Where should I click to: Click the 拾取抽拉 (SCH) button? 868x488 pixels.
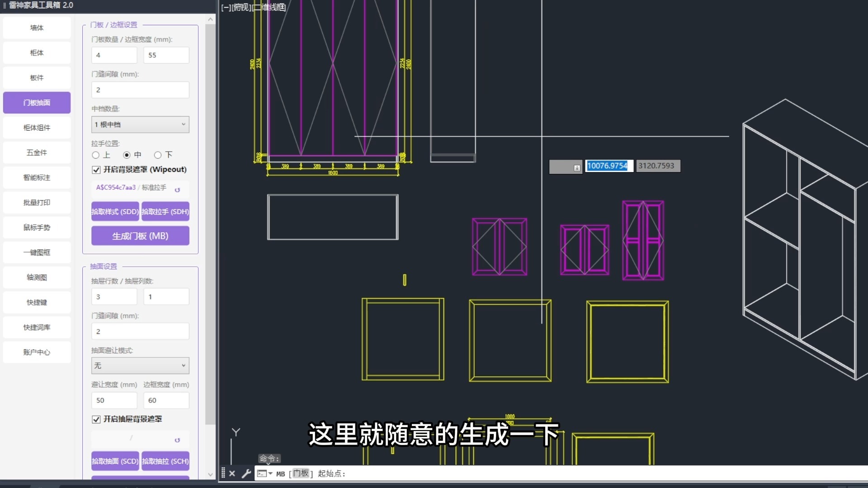click(x=165, y=461)
